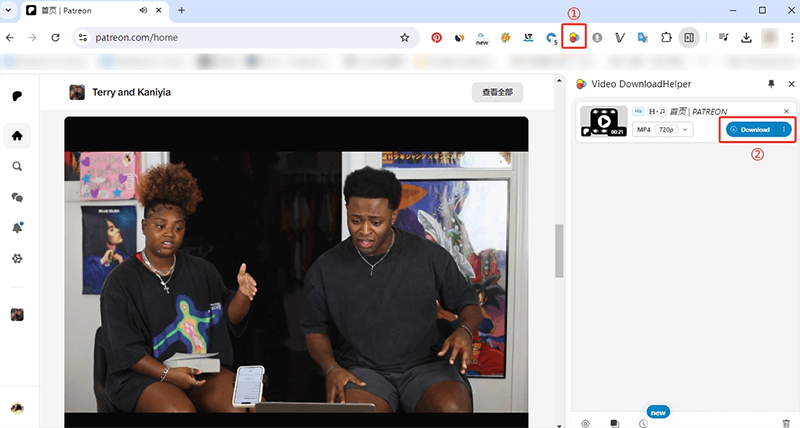Open a new browser tab
Image resolution: width=800 pixels, height=428 pixels.
pyautogui.click(x=182, y=10)
